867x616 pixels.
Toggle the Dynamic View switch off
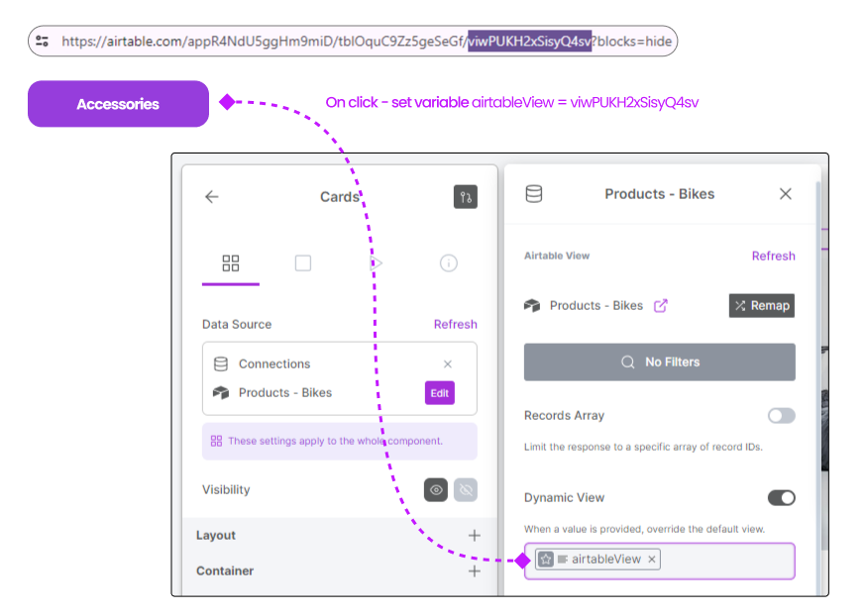pyautogui.click(x=782, y=498)
